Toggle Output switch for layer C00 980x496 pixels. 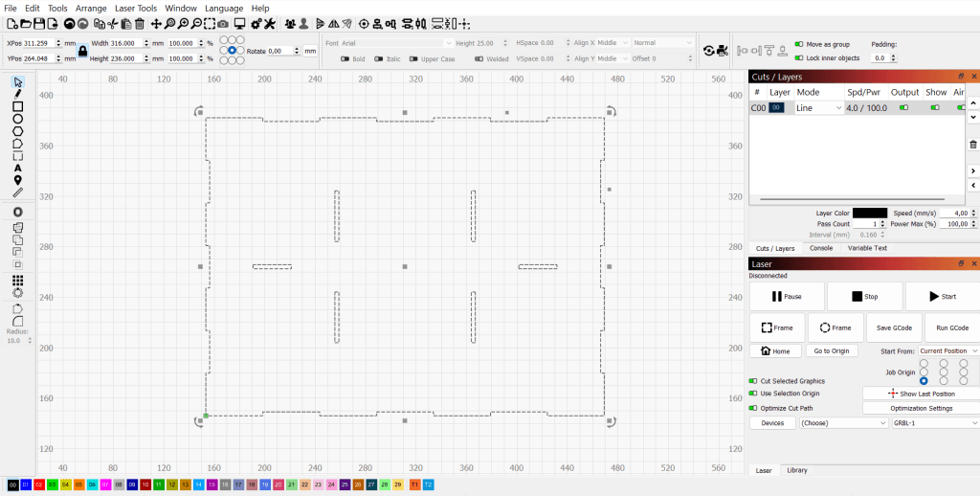[904, 108]
